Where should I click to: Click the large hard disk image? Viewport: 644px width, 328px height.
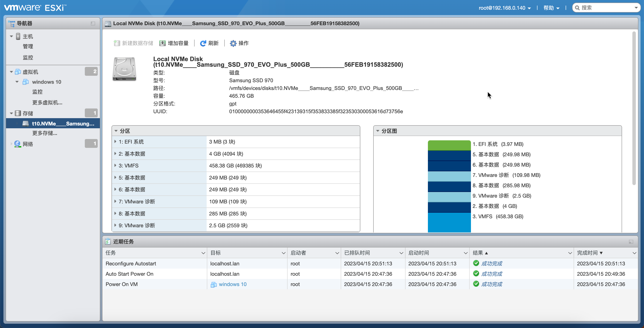coord(124,69)
